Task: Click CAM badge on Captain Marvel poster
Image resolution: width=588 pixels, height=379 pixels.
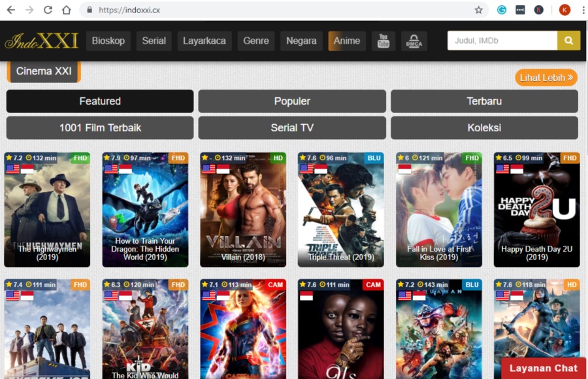Action: (275, 285)
